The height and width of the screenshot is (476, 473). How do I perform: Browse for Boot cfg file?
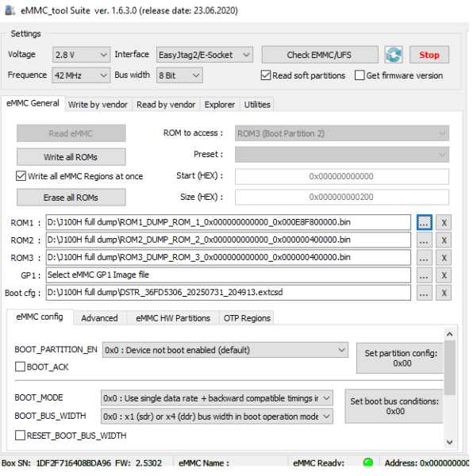(424, 293)
